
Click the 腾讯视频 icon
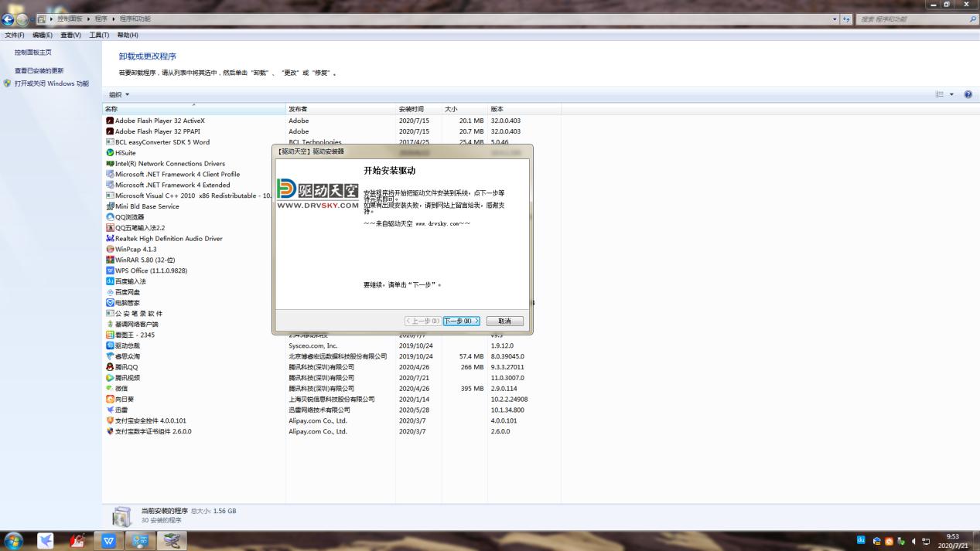[x=110, y=378]
